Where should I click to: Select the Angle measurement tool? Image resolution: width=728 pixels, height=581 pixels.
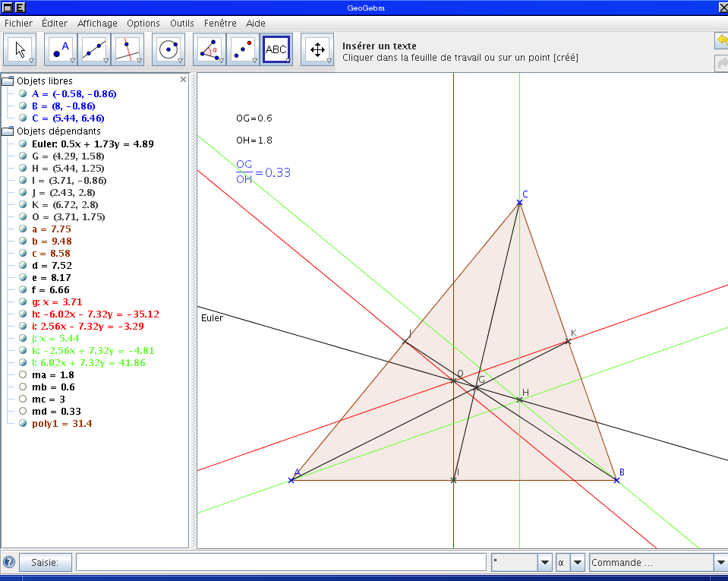click(x=208, y=49)
